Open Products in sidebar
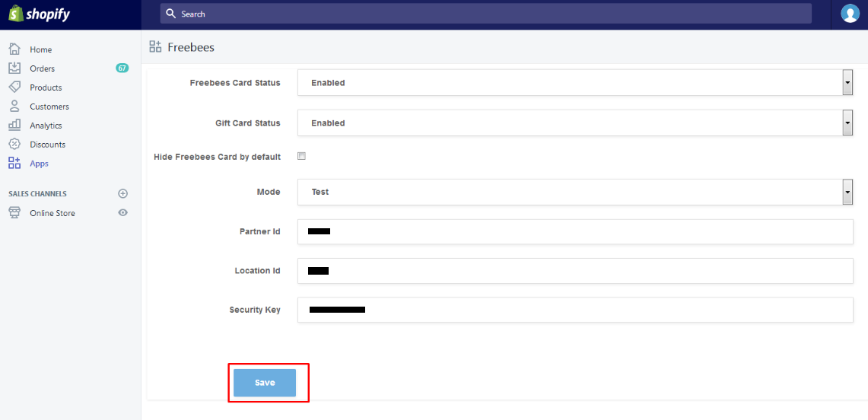The width and height of the screenshot is (868, 420). 46,87
